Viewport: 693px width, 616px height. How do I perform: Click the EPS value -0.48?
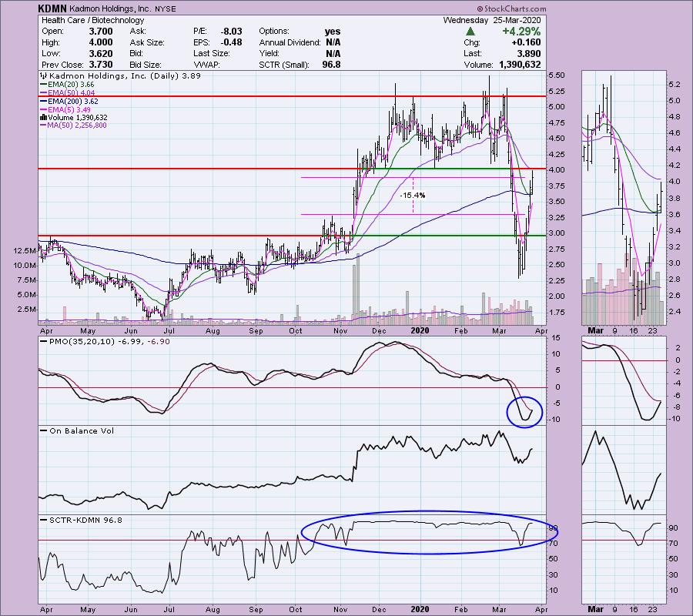pos(232,42)
